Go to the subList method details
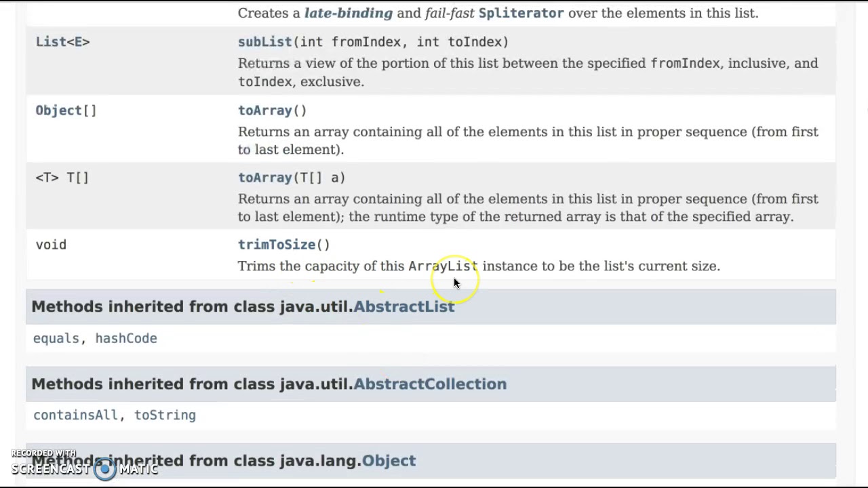The height and width of the screenshot is (488, 868). [x=264, y=42]
